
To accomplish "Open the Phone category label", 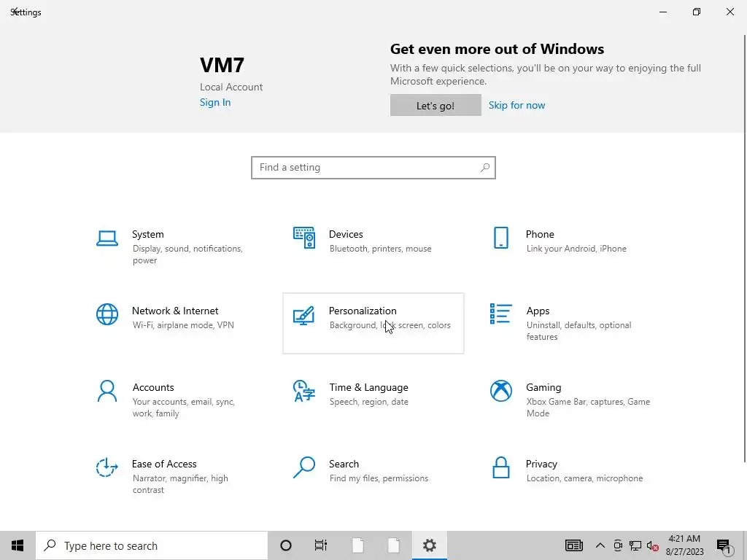I will (x=540, y=234).
